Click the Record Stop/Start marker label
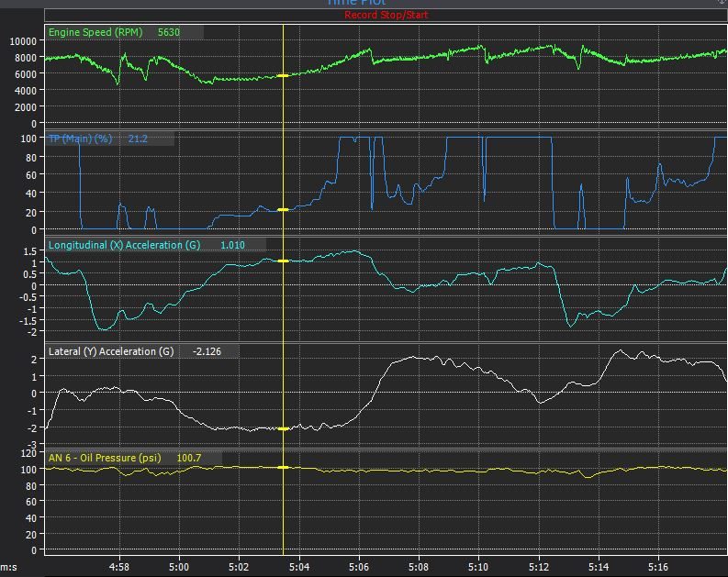This screenshot has width=728, height=577. (x=386, y=15)
